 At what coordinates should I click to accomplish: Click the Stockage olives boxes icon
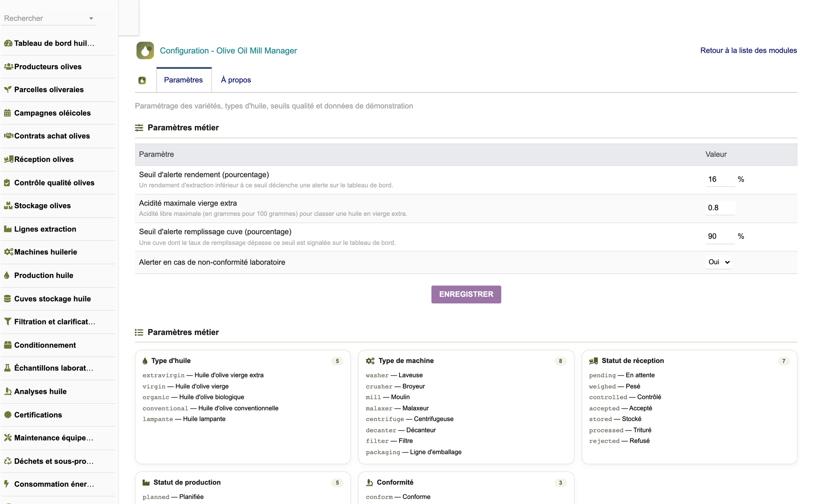[8, 206]
